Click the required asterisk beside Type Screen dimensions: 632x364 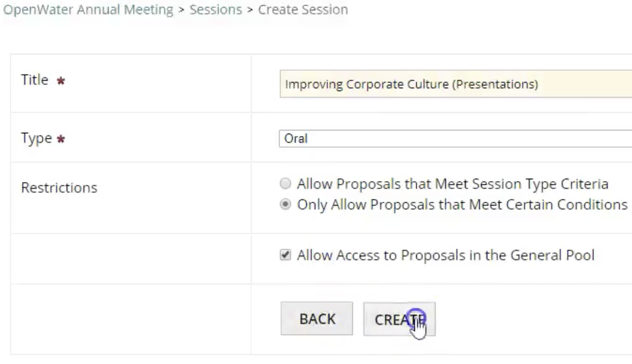(60, 138)
